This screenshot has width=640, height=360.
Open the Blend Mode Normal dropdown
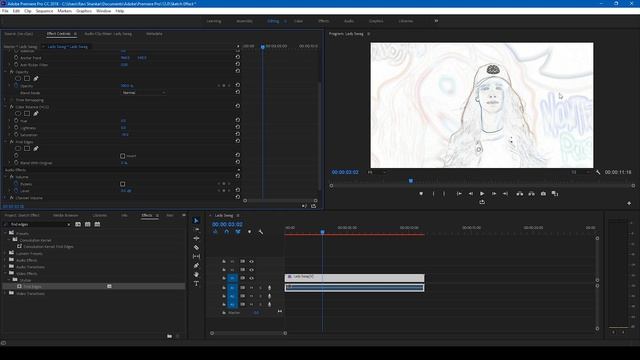(144, 93)
